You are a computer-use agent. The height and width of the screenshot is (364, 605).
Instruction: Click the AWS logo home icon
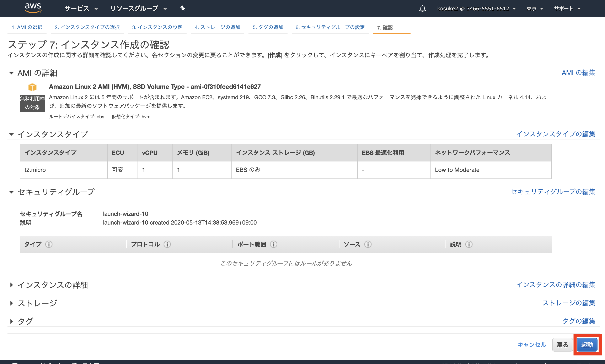point(33,8)
